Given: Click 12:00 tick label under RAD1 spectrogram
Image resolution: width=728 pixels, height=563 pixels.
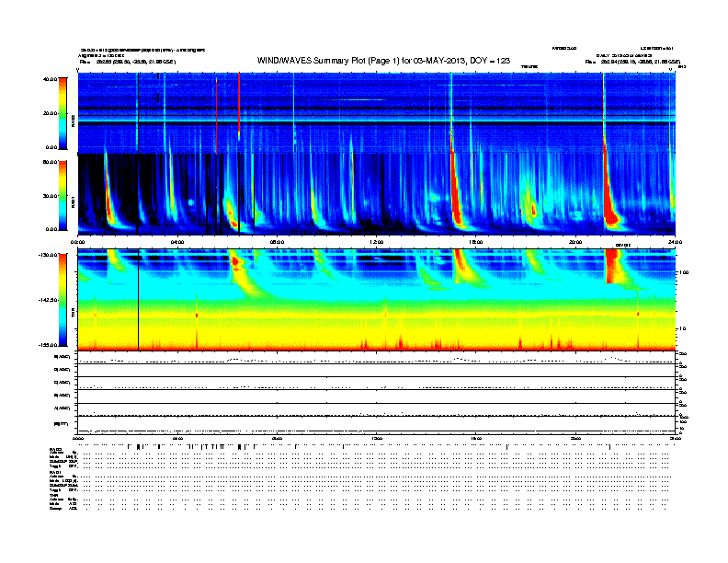Looking at the screenshot, I should click(377, 242).
